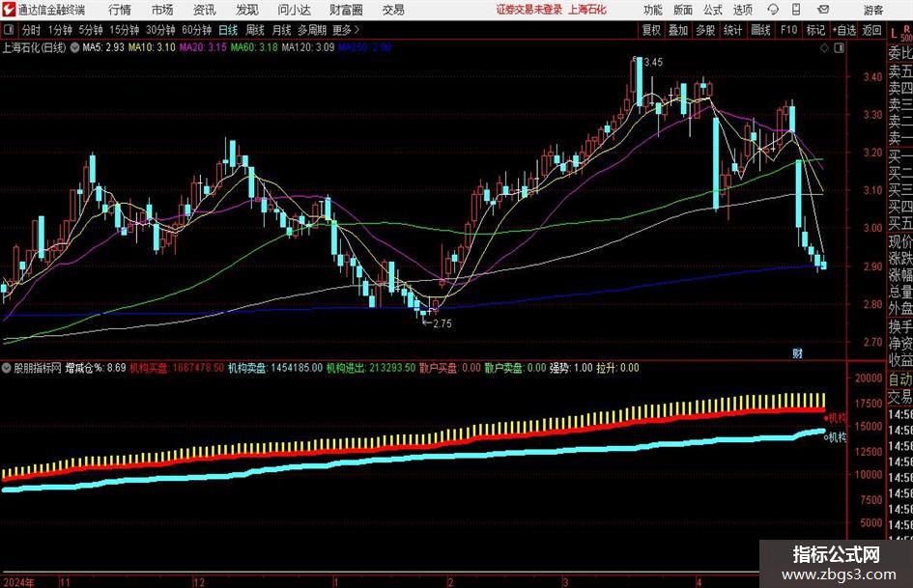Open the F10 company info button
This screenshot has height=588, width=913.
coord(788,30)
